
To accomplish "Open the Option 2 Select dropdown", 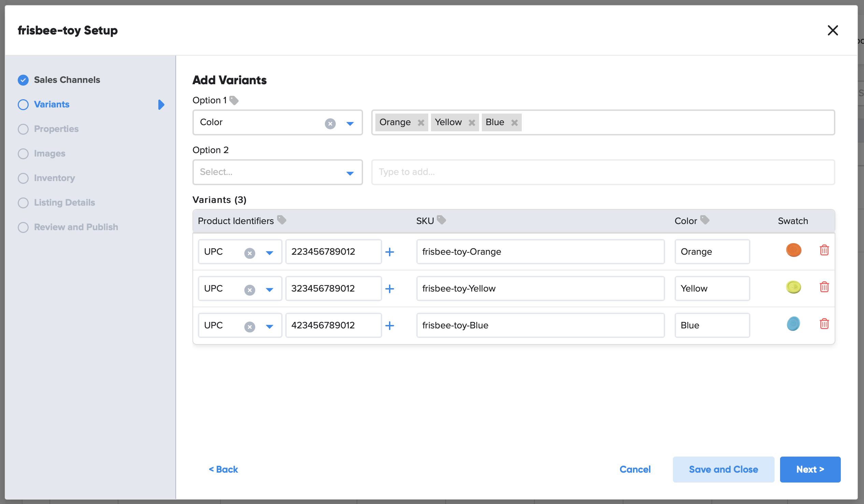I will (277, 172).
